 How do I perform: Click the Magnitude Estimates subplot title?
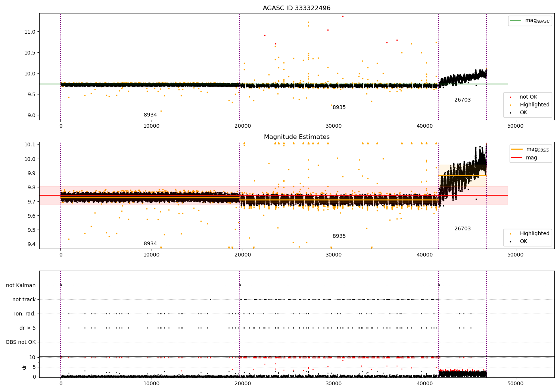[296, 137]
